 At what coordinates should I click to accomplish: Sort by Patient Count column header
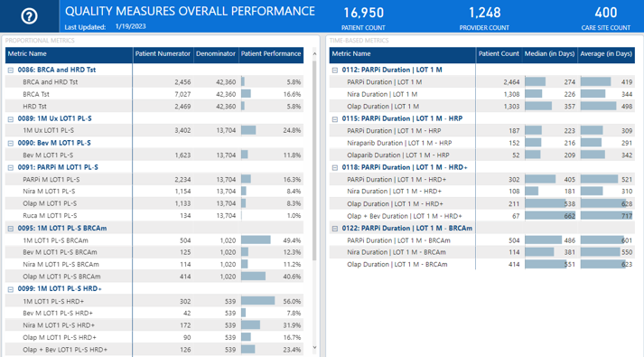499,55
